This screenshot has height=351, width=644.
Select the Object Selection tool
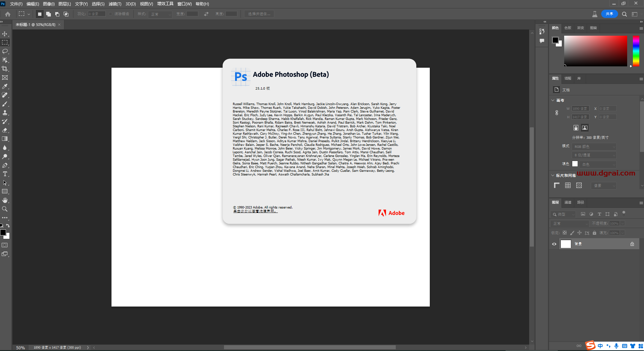click(x=5, y=60)
